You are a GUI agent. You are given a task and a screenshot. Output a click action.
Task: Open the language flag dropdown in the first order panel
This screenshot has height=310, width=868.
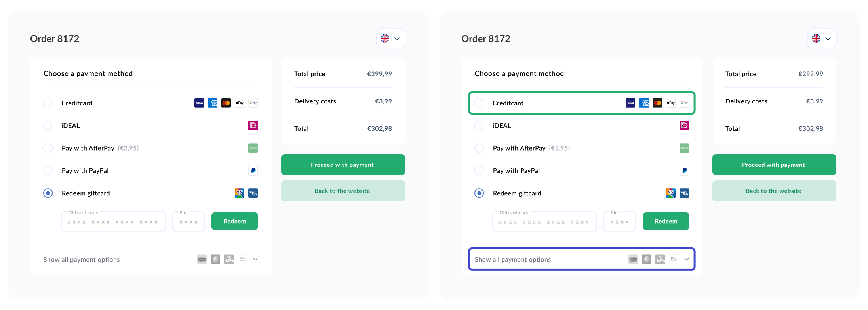point(391,38)
